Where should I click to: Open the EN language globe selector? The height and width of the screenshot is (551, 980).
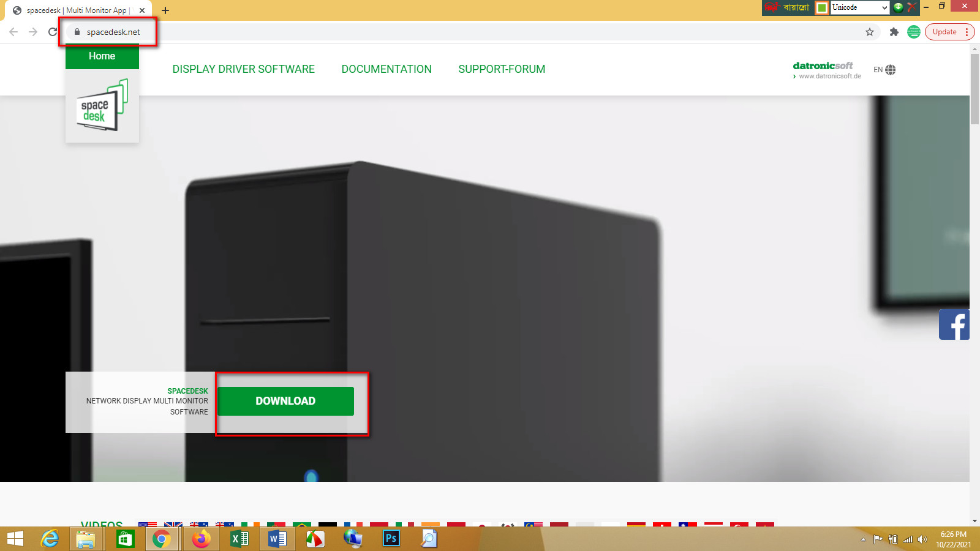884,70
